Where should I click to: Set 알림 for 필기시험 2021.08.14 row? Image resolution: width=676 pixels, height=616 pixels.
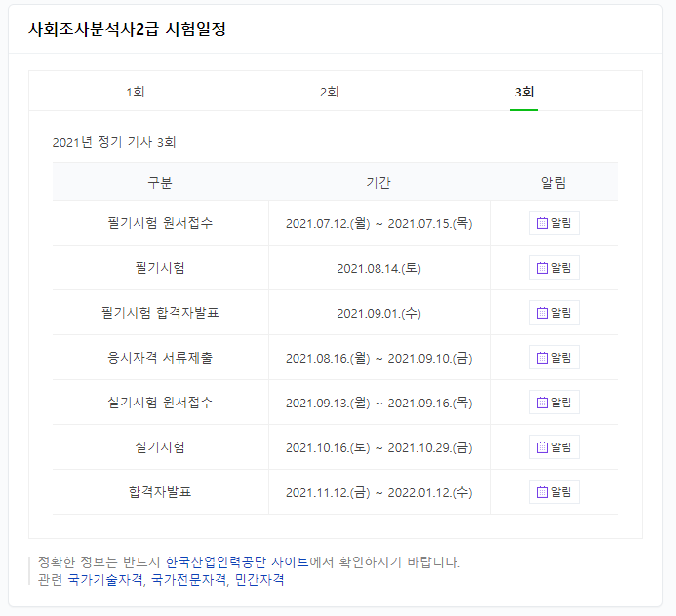pos(554,268)
